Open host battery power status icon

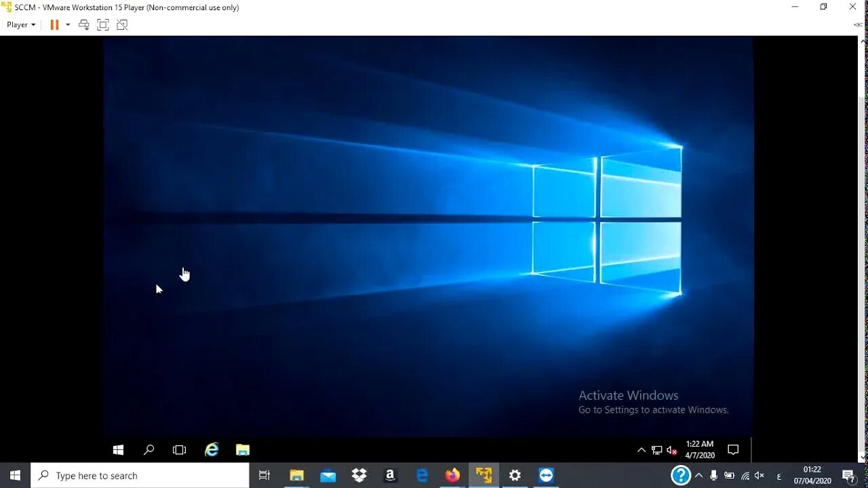(730, 475)
